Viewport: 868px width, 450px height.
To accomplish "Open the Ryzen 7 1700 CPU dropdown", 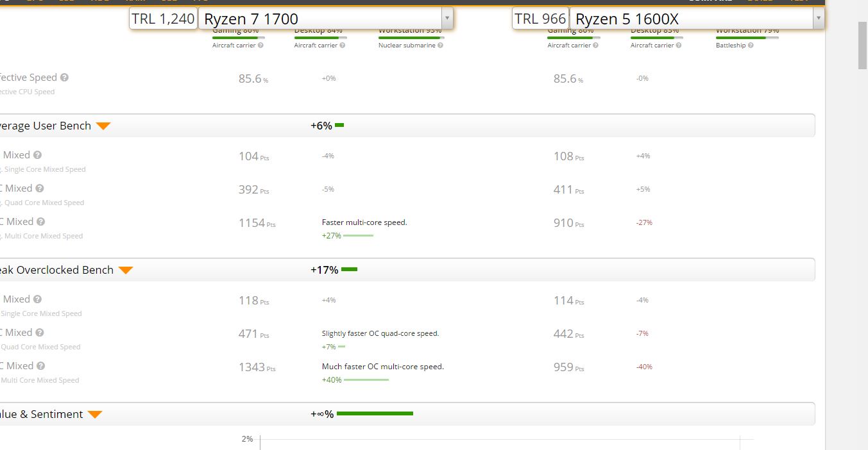I will pyautogui.click(x=447, y=19).
